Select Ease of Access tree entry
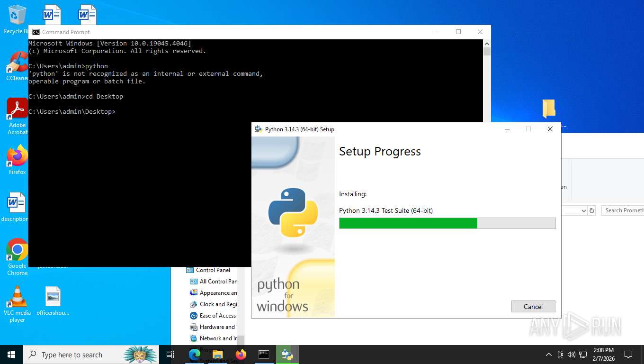 point(213,316)
